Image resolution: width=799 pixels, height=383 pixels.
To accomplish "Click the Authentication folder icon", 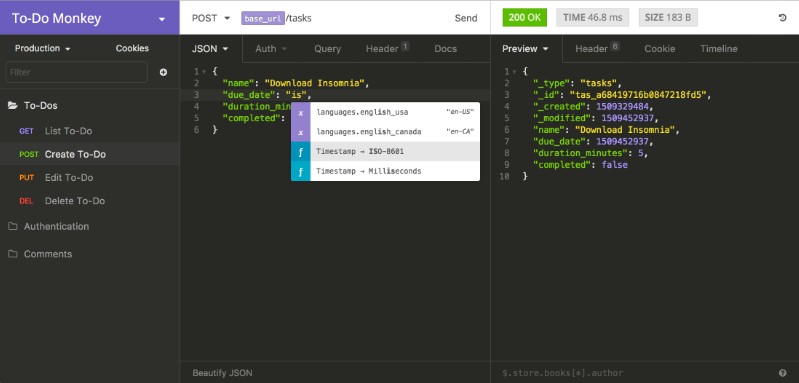I will pos(13,226).
